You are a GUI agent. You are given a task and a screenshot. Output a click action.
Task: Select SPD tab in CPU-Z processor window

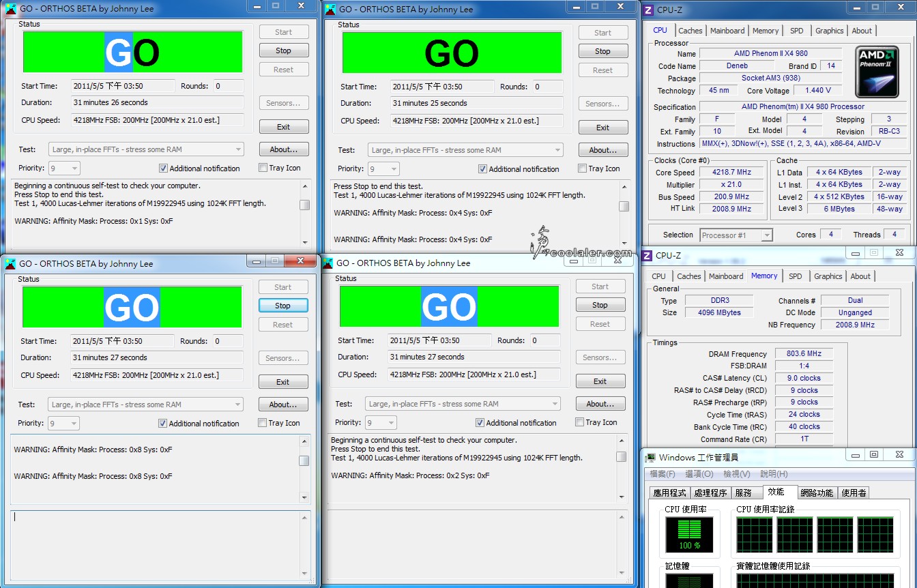tap(797, 31)
